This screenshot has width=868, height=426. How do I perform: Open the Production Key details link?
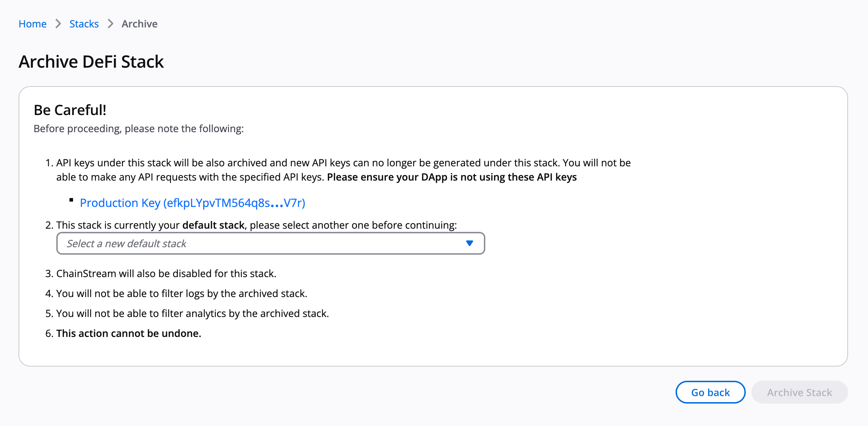point(192,203)
